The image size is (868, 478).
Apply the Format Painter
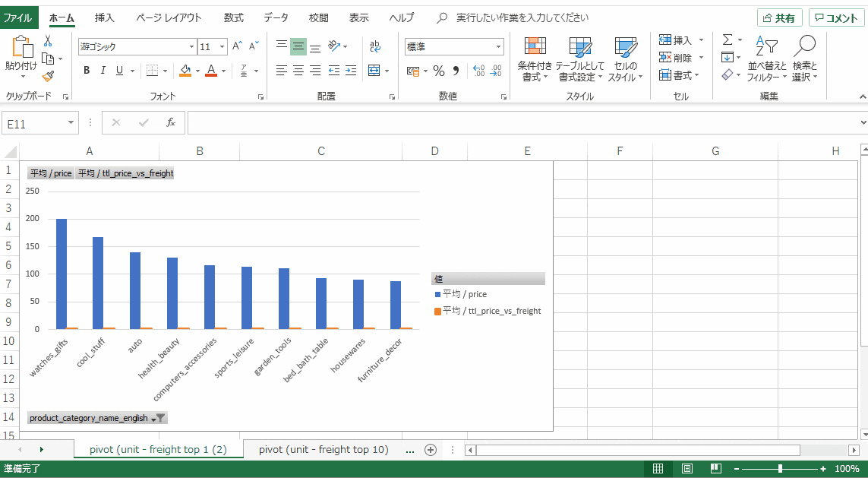[46, 74]
